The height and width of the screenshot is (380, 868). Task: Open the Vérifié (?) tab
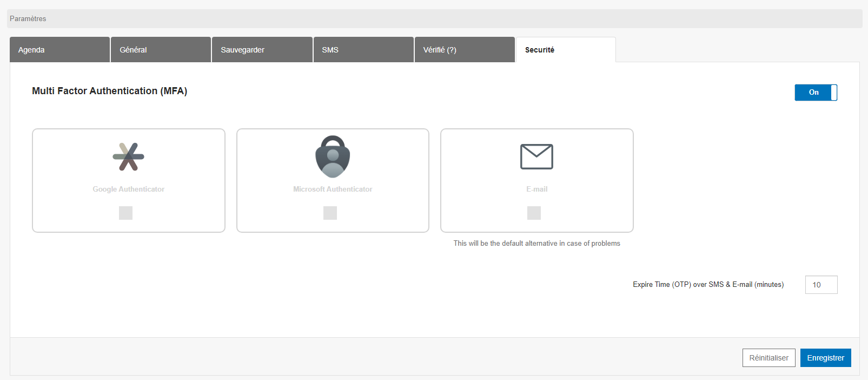(464, 50)
